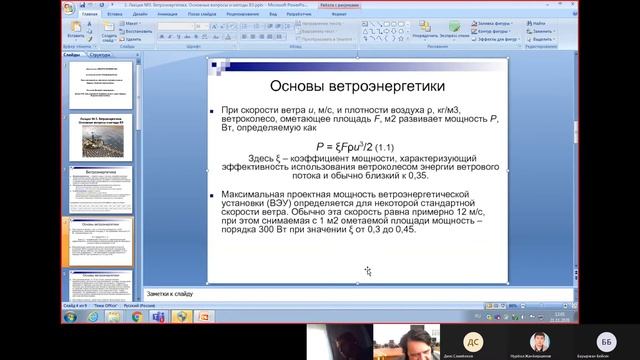Click the Increase Font Size icon

click(x=214, y=27)
